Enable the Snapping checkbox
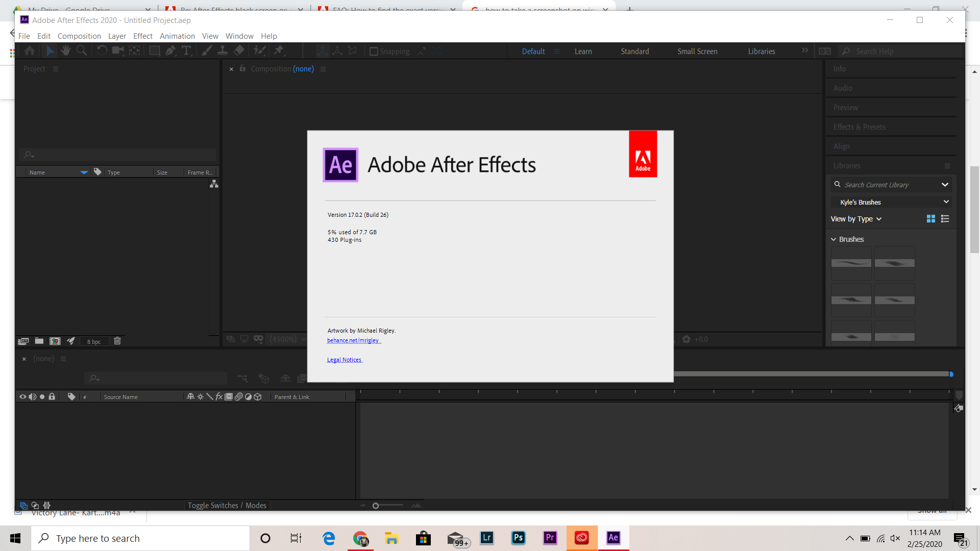This screenshot has width=980, height=551. tap(374, 51)
